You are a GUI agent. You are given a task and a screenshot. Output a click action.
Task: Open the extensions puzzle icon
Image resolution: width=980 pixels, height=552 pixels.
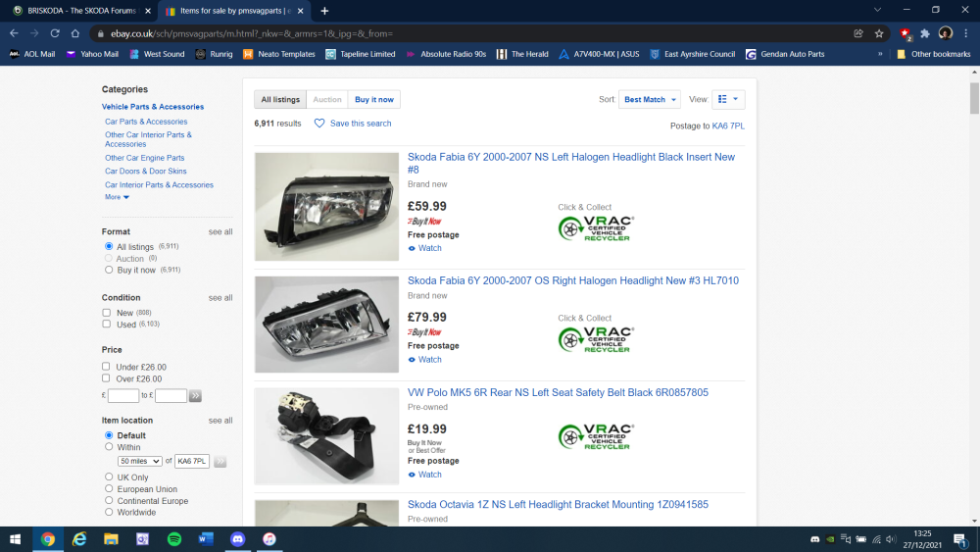coord(925,33)
